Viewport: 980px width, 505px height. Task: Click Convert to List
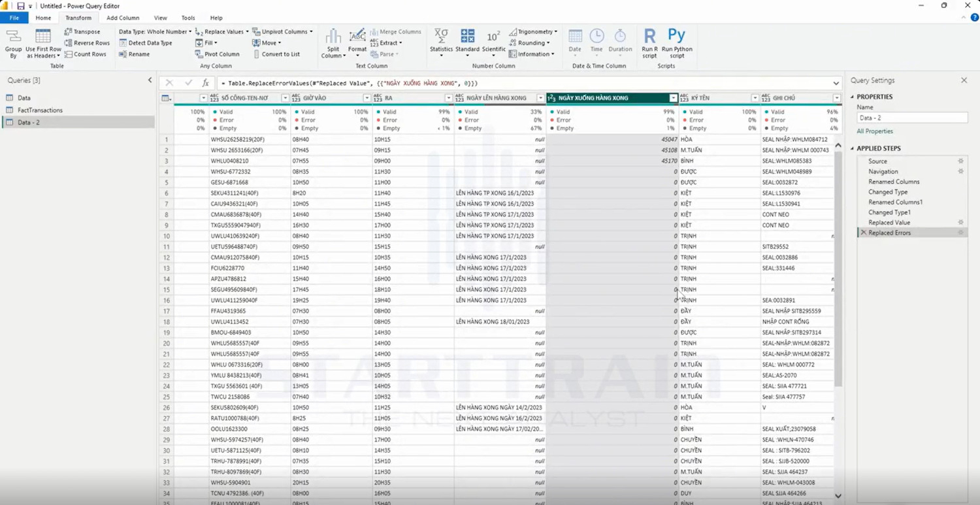(276, 54)
